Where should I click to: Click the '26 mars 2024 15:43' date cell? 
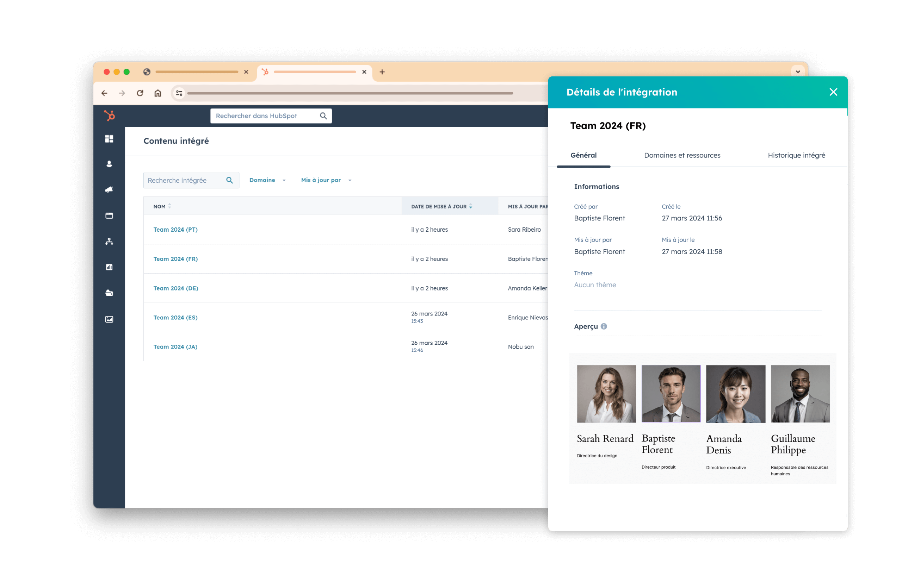[430, 317]
